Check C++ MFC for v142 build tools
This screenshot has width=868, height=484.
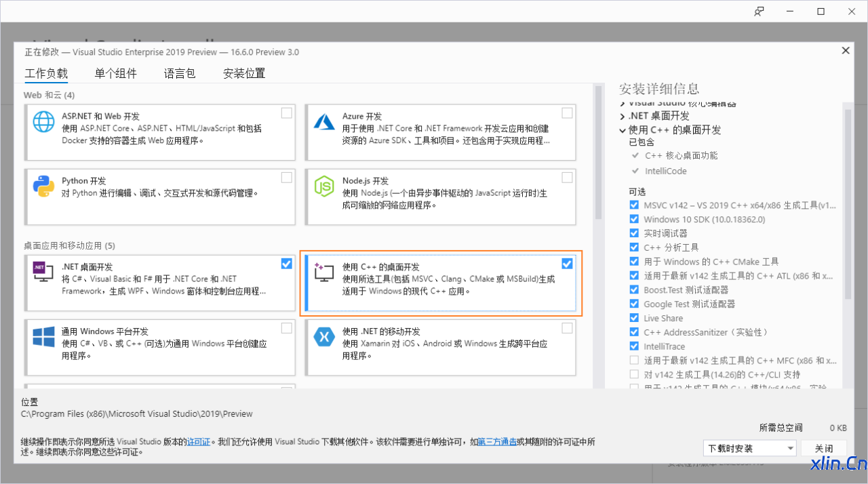coord(634,361)
